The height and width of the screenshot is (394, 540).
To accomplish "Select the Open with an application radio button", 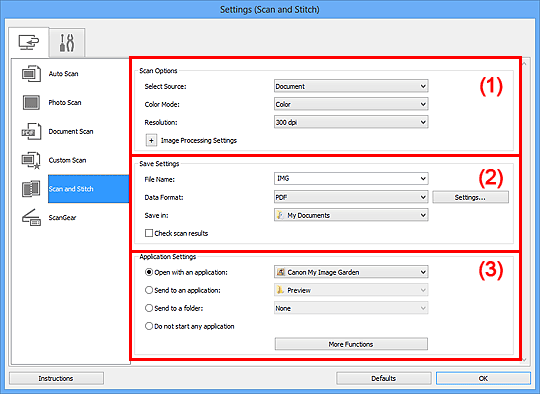I will [x=149, y=272].
